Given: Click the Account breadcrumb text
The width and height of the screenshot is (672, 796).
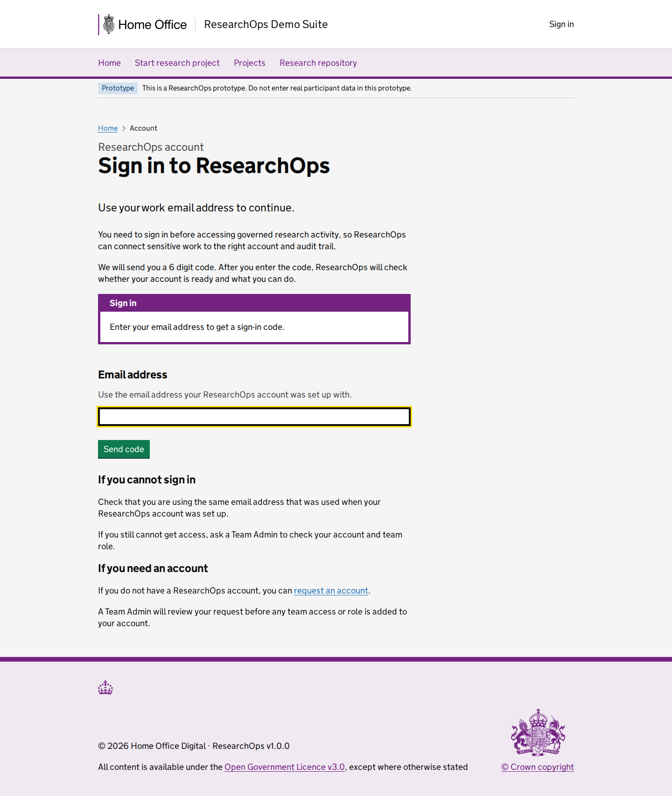Looking at the screenshot, I should point(143,128).
